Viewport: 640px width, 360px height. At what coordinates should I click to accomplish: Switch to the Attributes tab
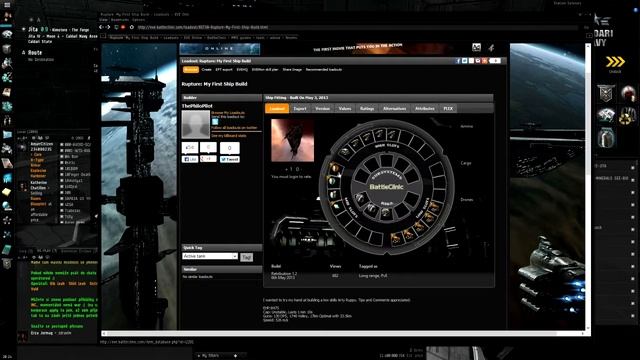coord(424,109)
